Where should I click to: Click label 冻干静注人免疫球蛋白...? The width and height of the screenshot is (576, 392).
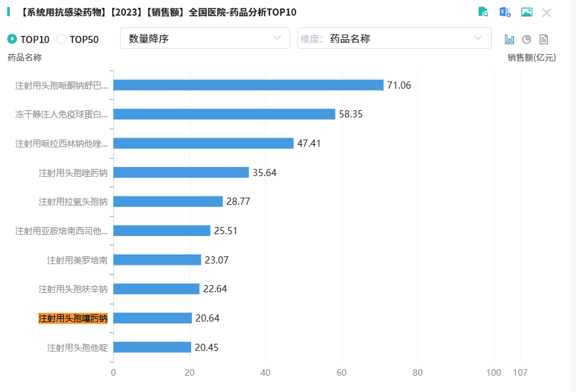coord(61,115)
